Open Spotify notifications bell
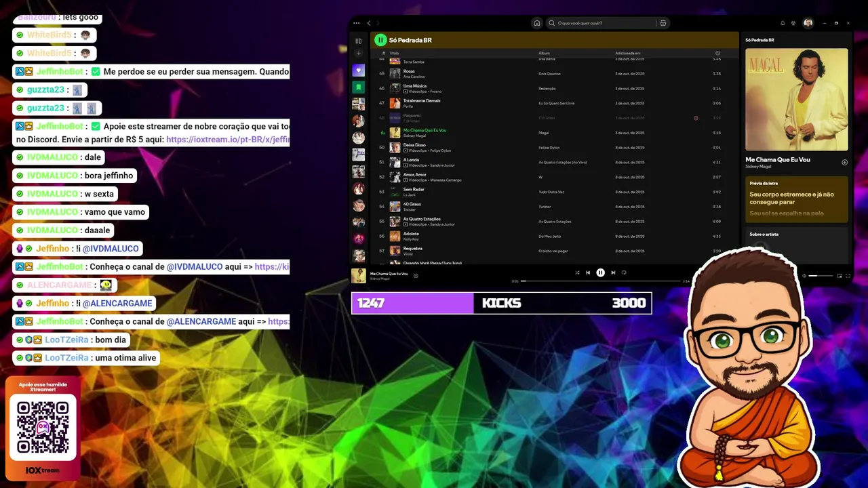 (x=783, y=23)
